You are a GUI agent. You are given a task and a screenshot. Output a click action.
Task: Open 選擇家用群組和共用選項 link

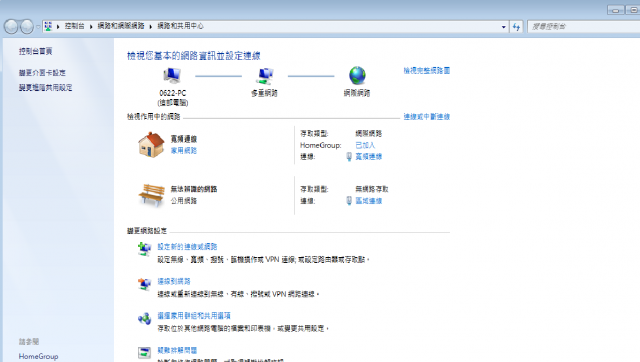point(194,315)
